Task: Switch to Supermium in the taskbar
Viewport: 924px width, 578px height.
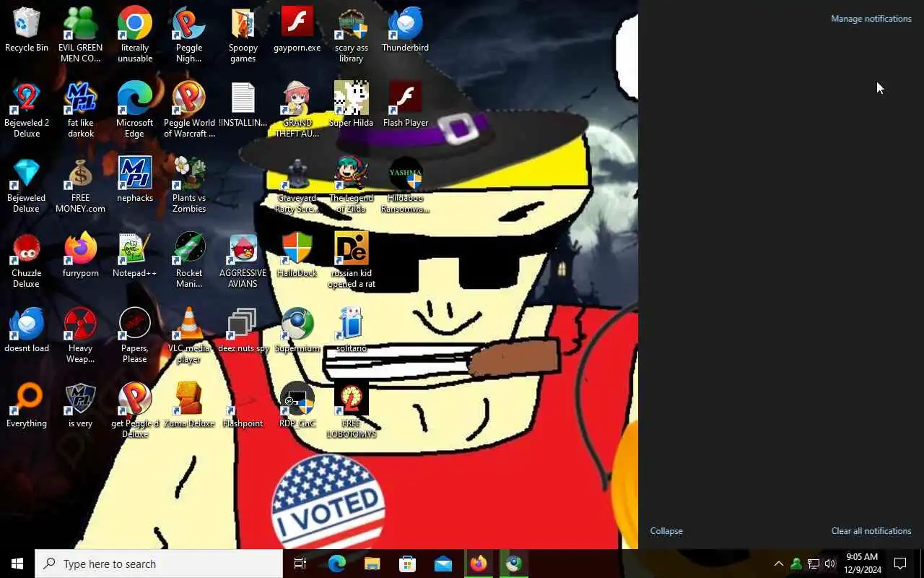Action: tap(514, 564)
